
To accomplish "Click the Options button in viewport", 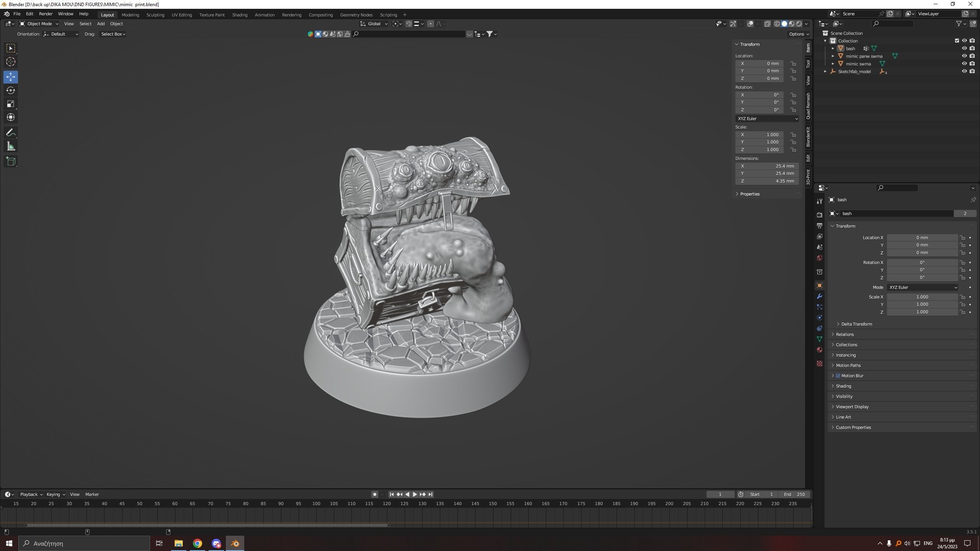I will click(x=799, y=34).
